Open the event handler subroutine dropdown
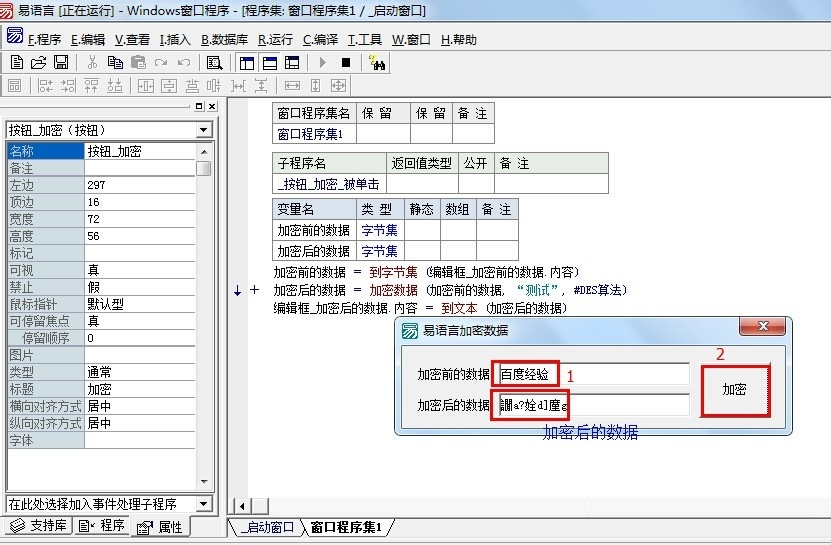 coord(203,503)
